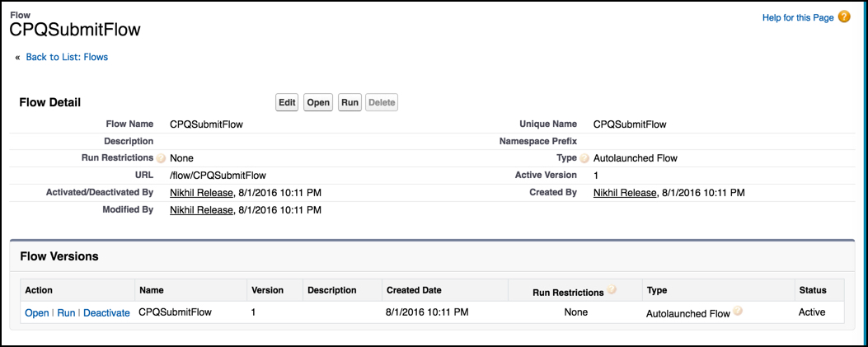
Task: Deactivate the CPQSubmitFlow version
Action: point(106,312)
